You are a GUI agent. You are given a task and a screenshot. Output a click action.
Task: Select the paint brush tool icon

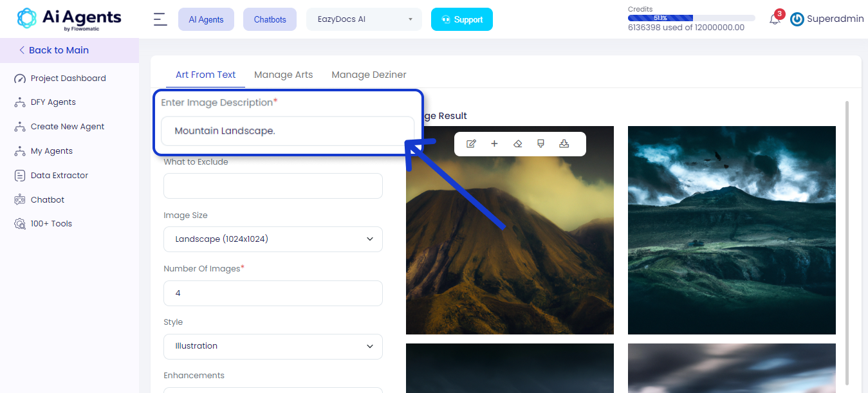pyautogui.click(x=540, y=144)
